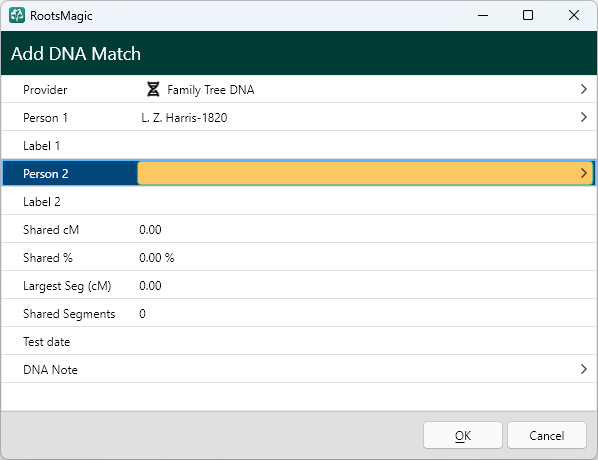Image resolution: width=598 pixels, height=460 pixels.
Task: Close the Add DNA Match dialog window
Action: 574,15
